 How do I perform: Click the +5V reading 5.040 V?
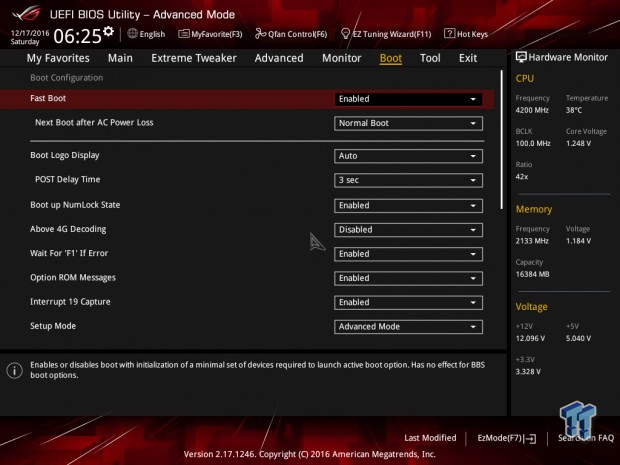[x=578, y=338]
